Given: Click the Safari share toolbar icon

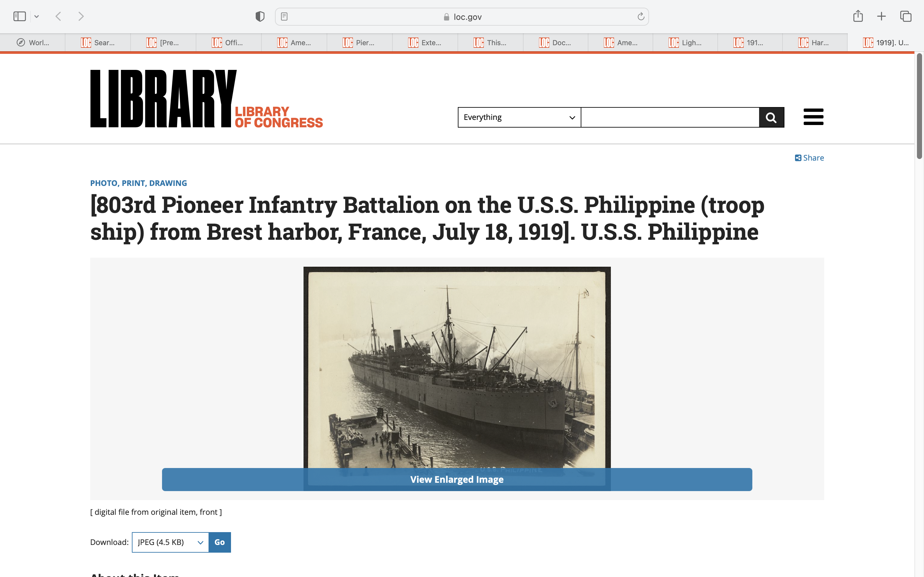Looking at the screenshot, I should [858, 16].
